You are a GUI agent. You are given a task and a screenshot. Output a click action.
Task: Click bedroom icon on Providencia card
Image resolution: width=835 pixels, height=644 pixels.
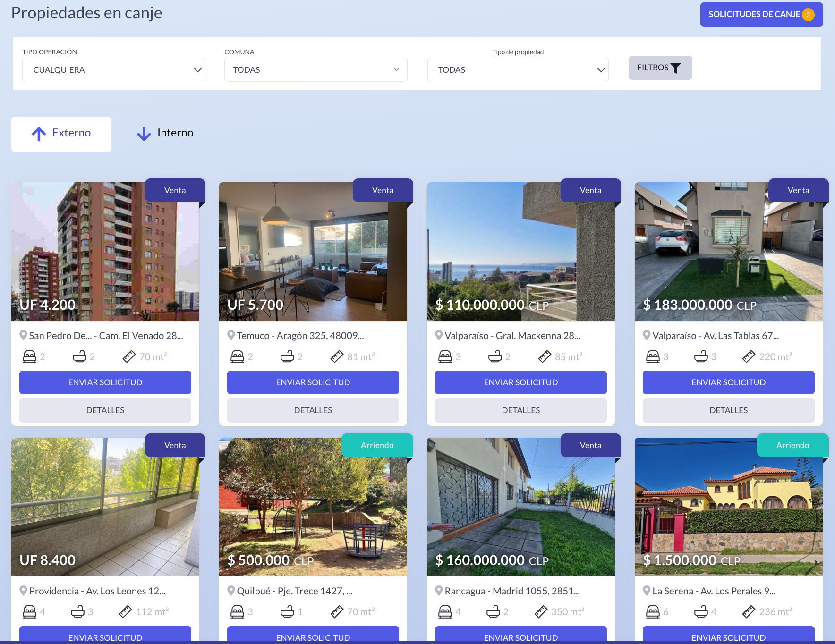(29, 612)
